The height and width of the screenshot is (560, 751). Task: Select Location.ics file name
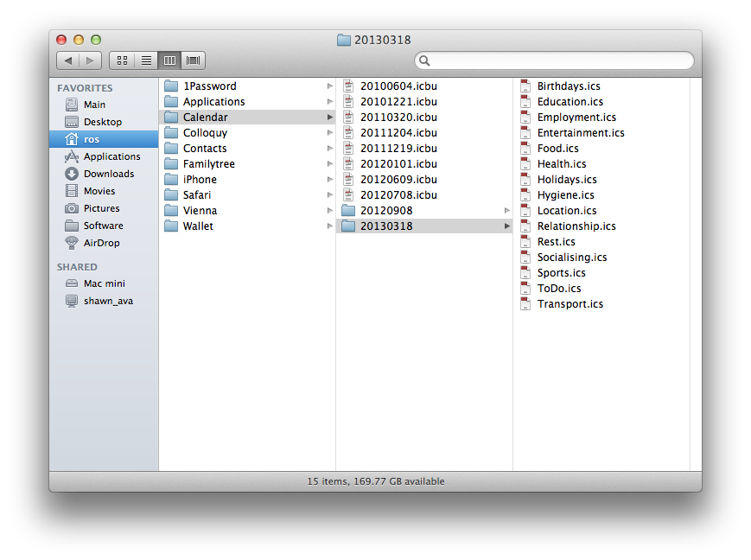point(567,211)
